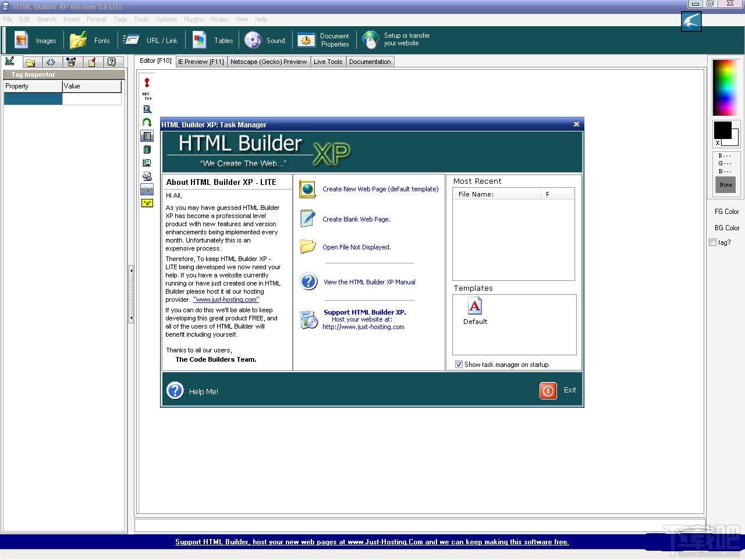Viewport: 745px width, 560px height.
Task: Switch to the Live Tools tab
Action: (328, 62)
